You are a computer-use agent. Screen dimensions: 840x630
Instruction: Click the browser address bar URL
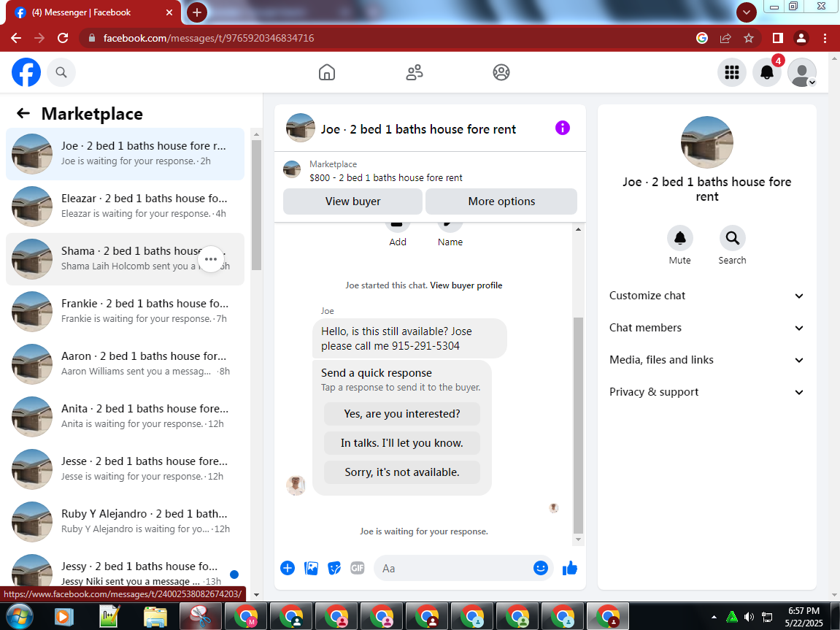coord(209,38)
